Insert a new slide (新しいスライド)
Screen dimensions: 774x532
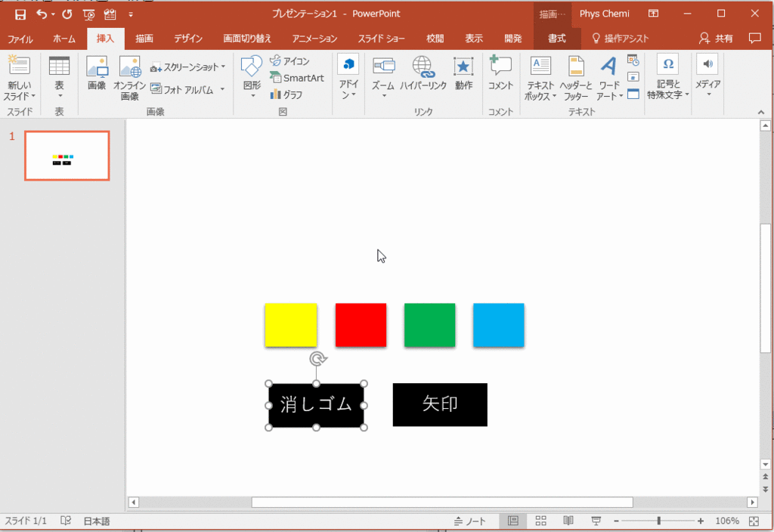(20, 78)
